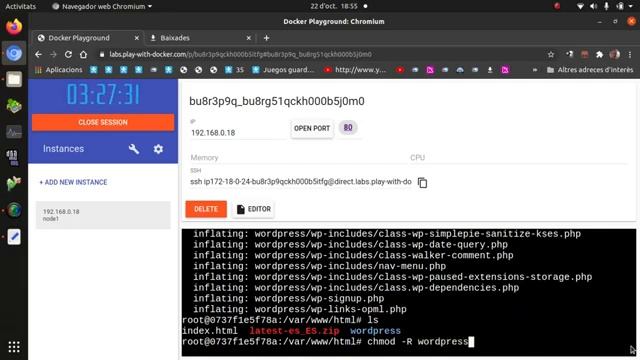
Task: Reload the Docker Playground page
Action: [x=68, y=54]
